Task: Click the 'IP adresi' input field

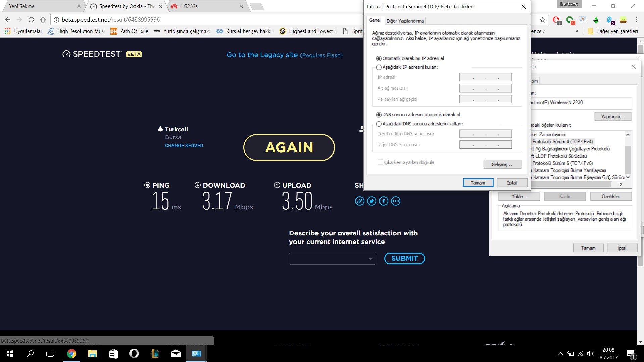Action: click(x=485, y=77)
